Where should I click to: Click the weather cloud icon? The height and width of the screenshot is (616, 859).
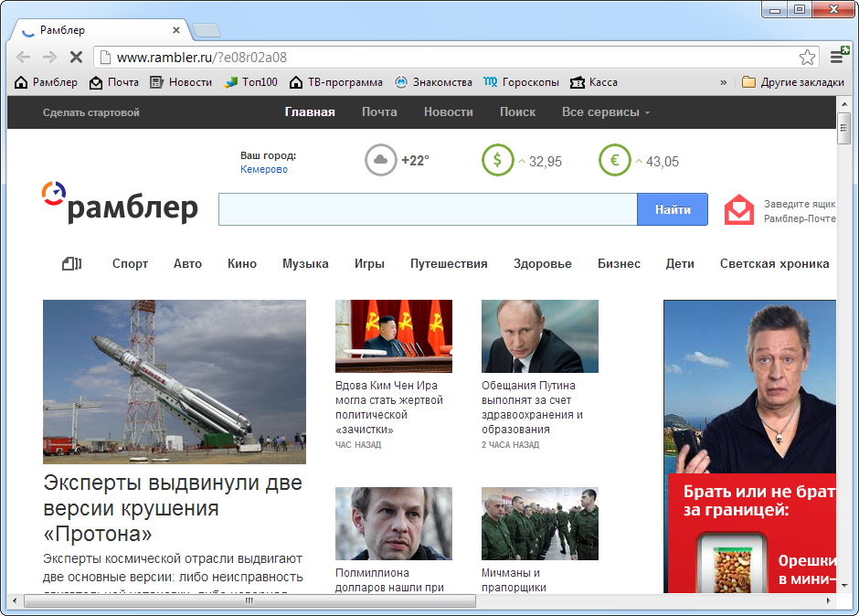click(x=380, y=161)
